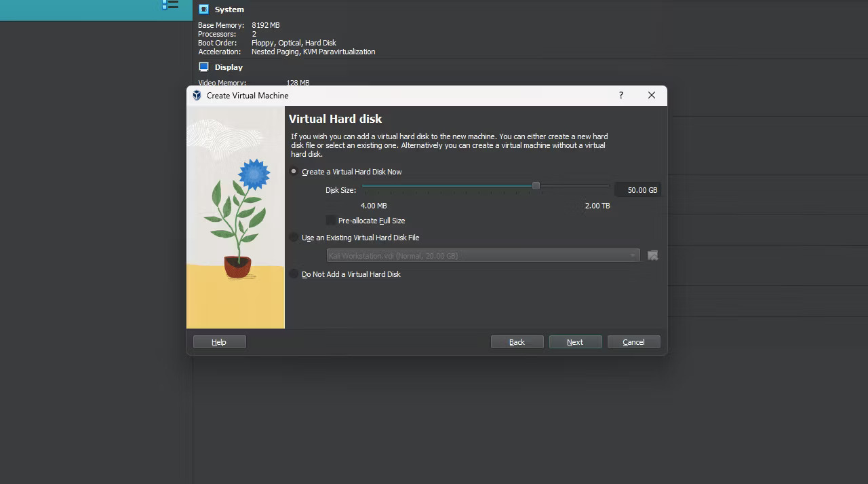Click the Next button

click(x=574, y=341)
